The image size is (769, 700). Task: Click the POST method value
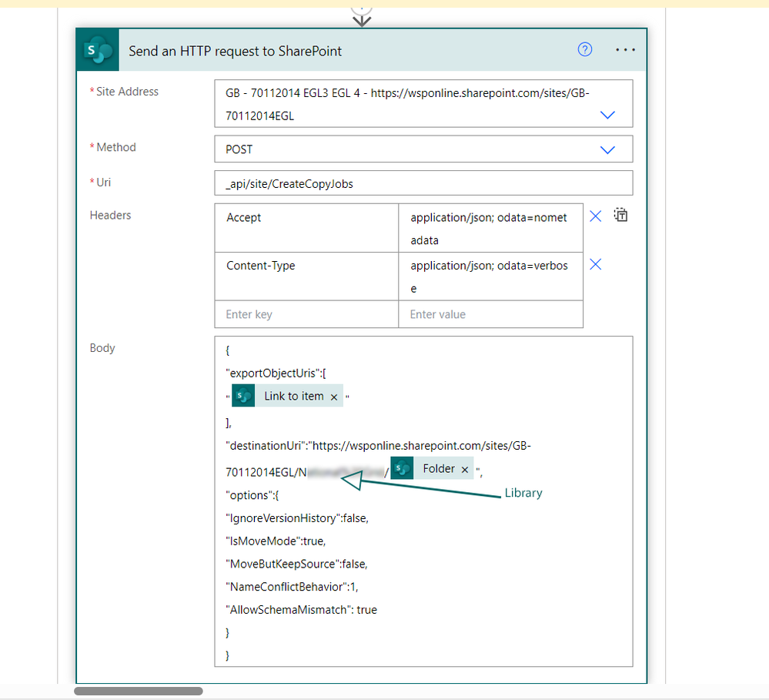coord(239,149)
